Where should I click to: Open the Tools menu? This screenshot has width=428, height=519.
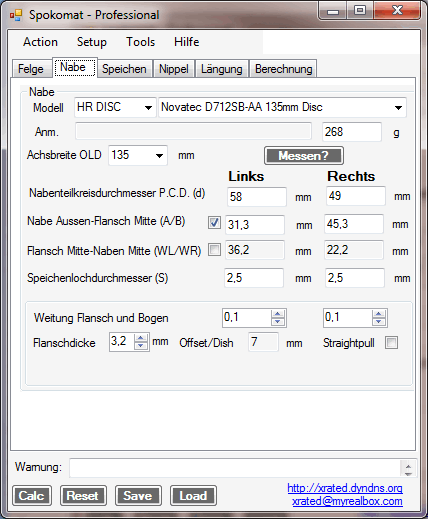[x=140, y=42]
